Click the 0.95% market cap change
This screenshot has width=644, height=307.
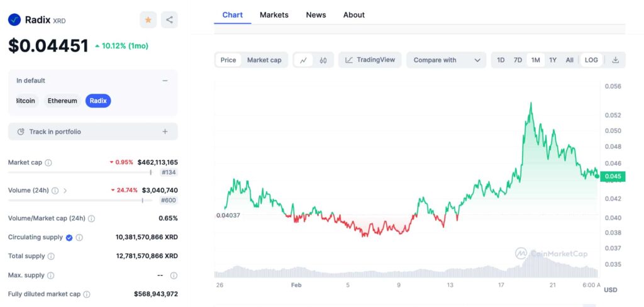(121, 162)
